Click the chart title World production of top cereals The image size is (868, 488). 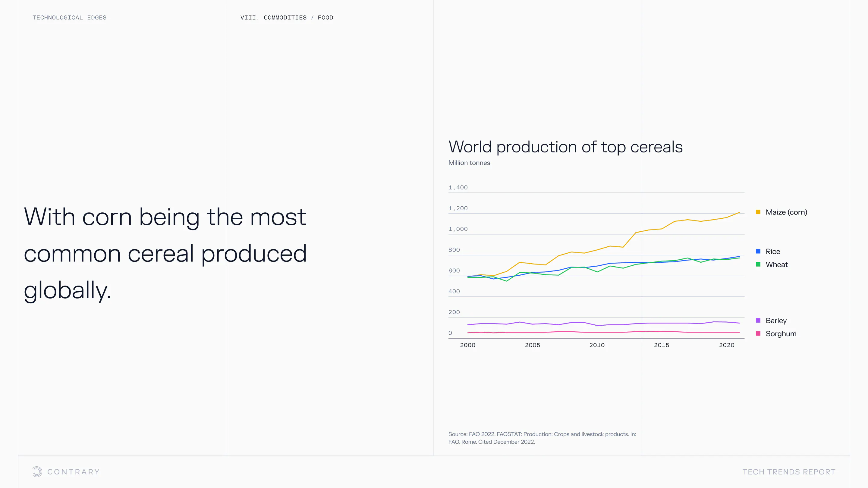coord(565,147)
